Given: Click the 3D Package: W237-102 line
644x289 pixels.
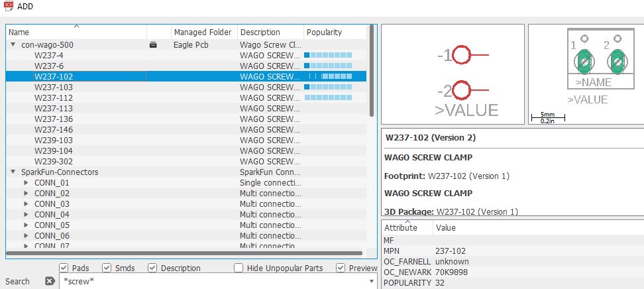Looking at the screenshot, I should (451, 211).
